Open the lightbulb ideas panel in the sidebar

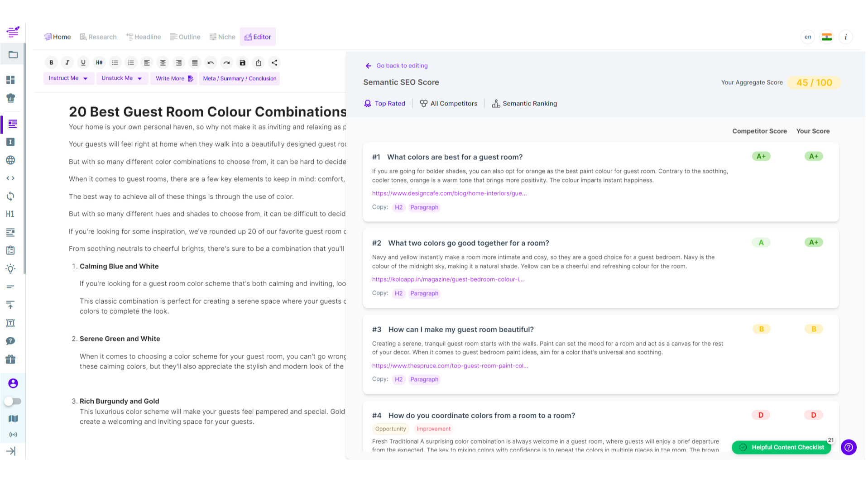(x=10, y=269)
